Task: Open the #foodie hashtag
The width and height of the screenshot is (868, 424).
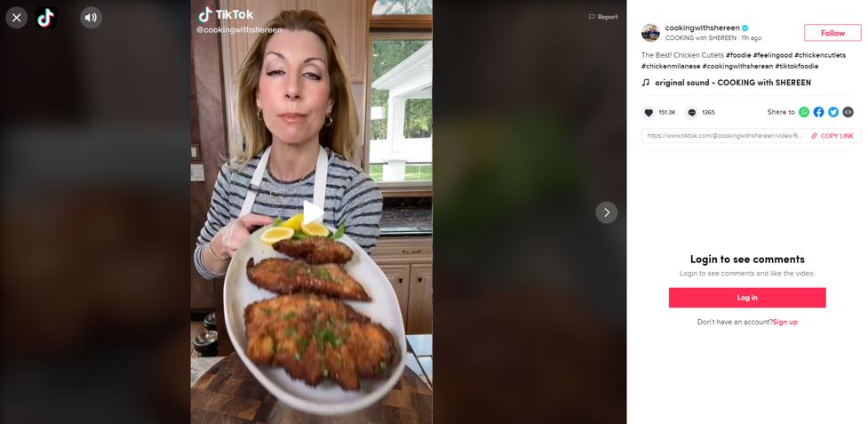Action: (737, 55)
